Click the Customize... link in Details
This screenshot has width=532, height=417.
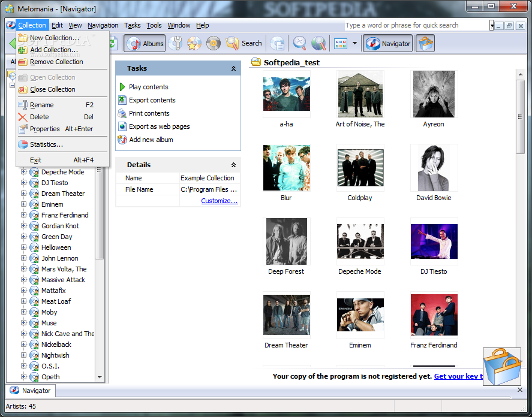220,201
